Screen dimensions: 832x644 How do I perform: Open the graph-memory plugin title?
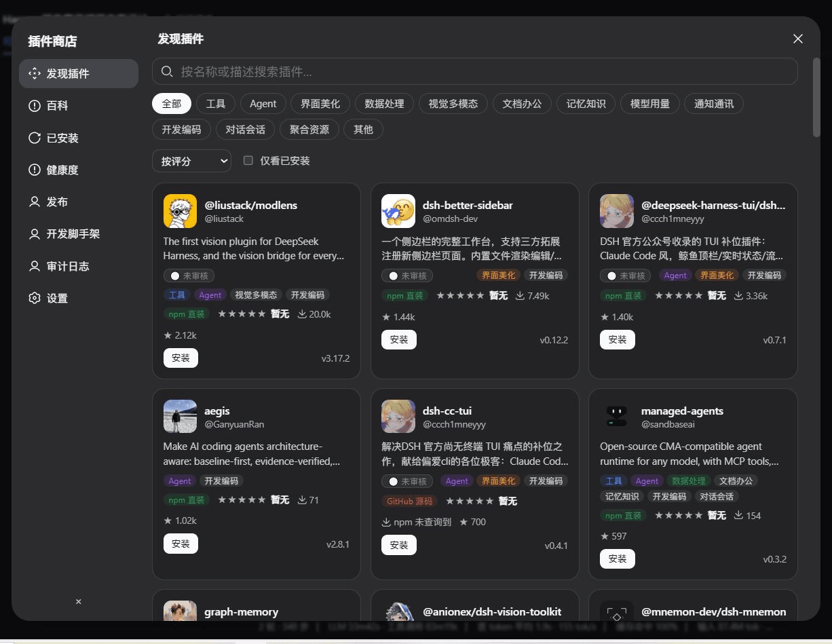[x=241, y=611]
